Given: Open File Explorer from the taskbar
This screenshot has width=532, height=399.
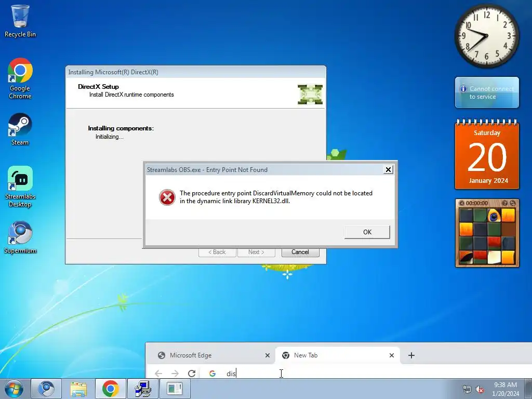Looking at the screenshot, I should coord(78,389).
